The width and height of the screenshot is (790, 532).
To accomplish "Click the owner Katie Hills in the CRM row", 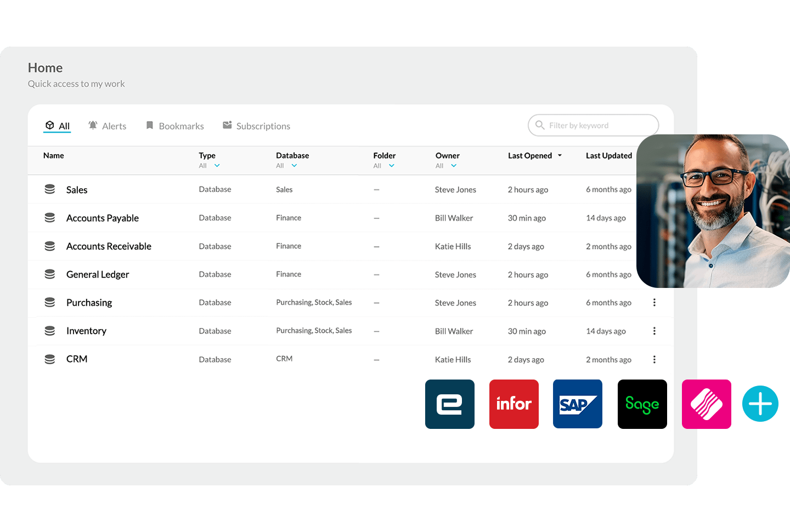I will tap(453, 360).
